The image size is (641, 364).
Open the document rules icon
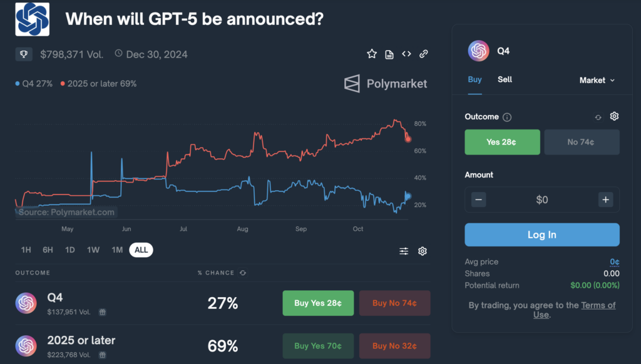389,54
